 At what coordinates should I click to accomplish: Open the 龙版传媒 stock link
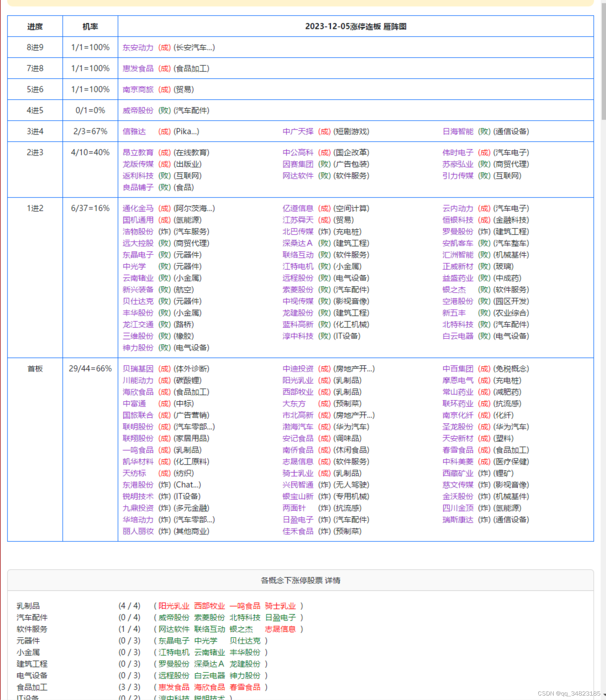138,164
